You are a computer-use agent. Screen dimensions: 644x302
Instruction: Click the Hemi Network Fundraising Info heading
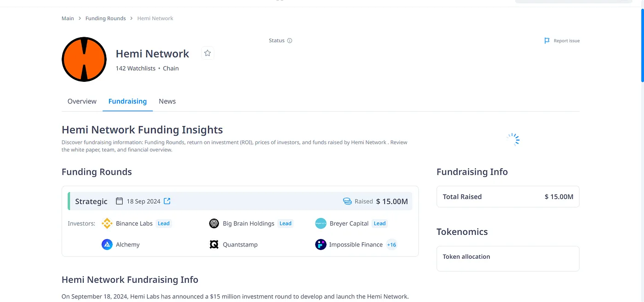[x=130, y=279]
